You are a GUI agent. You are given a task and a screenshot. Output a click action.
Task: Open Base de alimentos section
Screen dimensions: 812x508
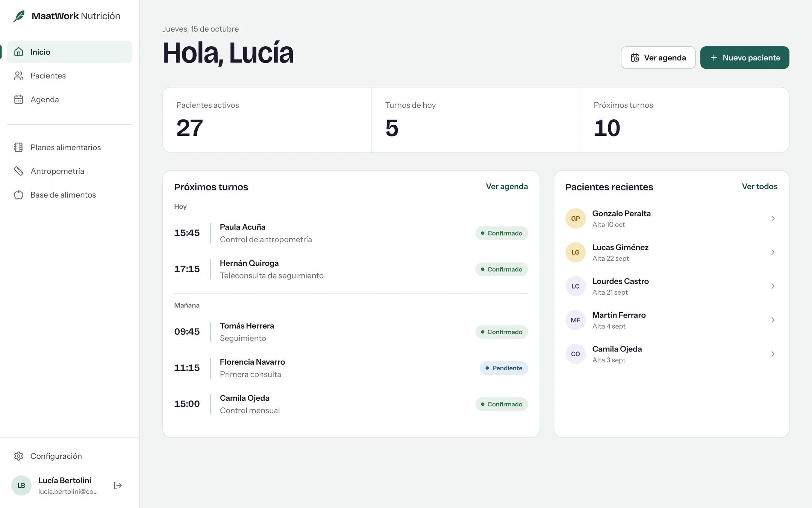tap(70, 195)
